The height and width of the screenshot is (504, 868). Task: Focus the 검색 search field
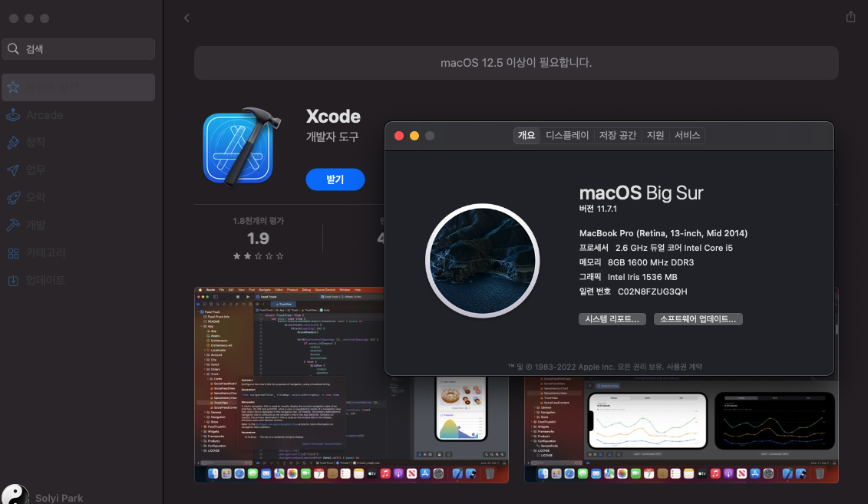(78, 49)
